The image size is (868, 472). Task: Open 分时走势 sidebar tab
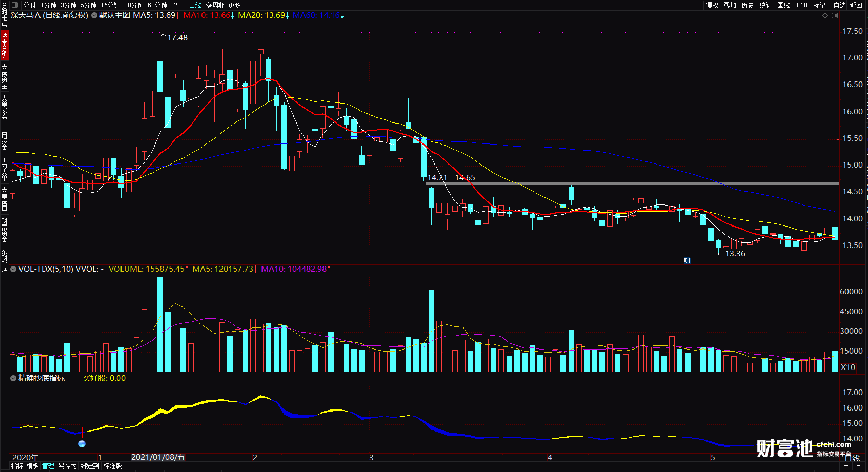(4, 15)
